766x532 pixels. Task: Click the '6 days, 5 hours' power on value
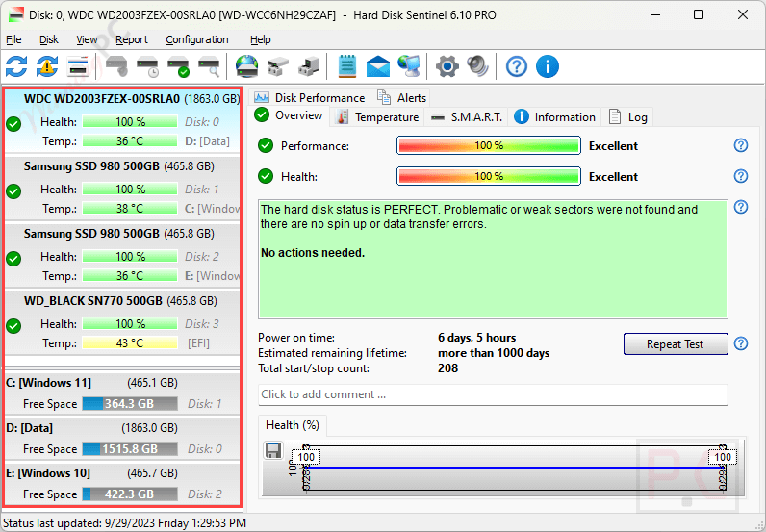(x=476, y=338)
